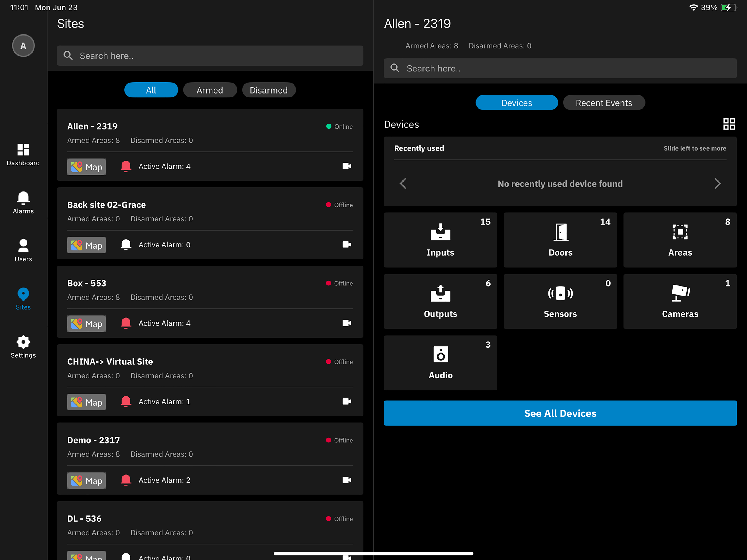Open Map for Back site 02-Grace
This screenshot has height=560, width=747.
[x=86, y=245]
